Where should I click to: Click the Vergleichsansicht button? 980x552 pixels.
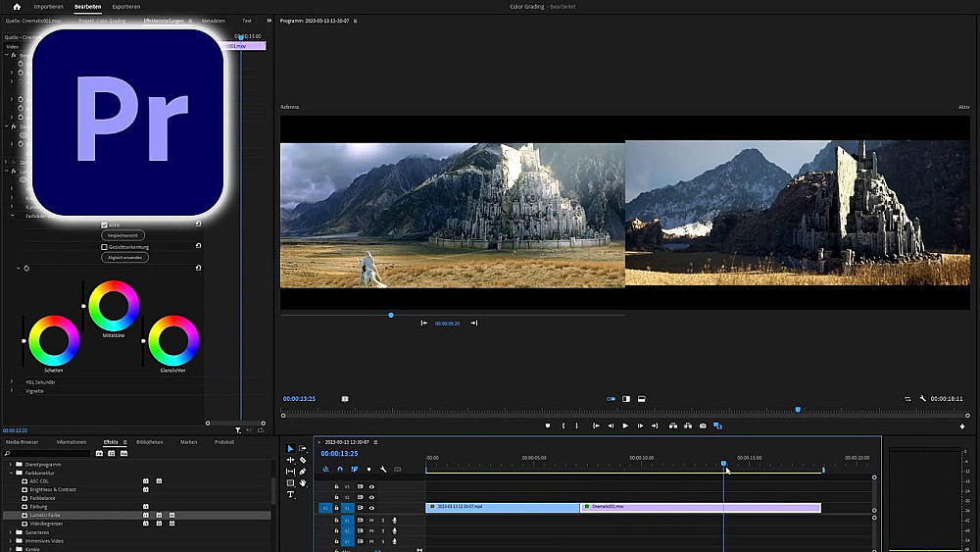[122, 235]
